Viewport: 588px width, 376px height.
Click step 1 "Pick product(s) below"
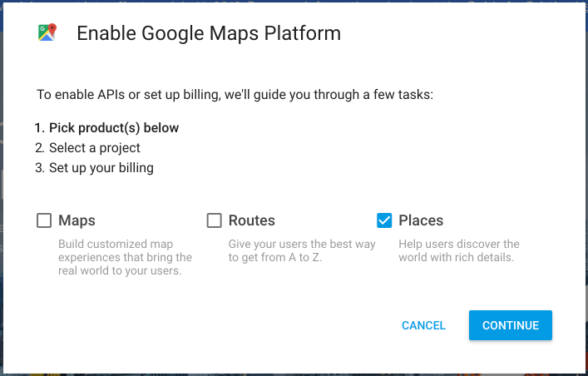(x=107, y=128)
